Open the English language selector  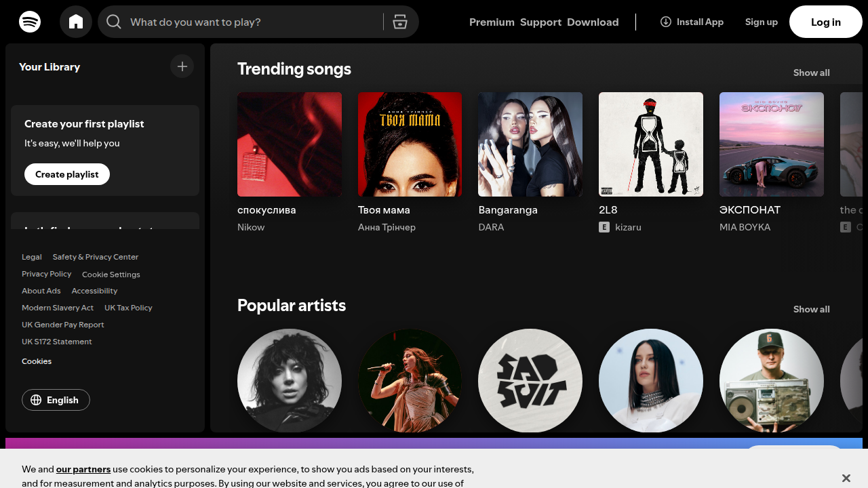click(x=56, y=400)
